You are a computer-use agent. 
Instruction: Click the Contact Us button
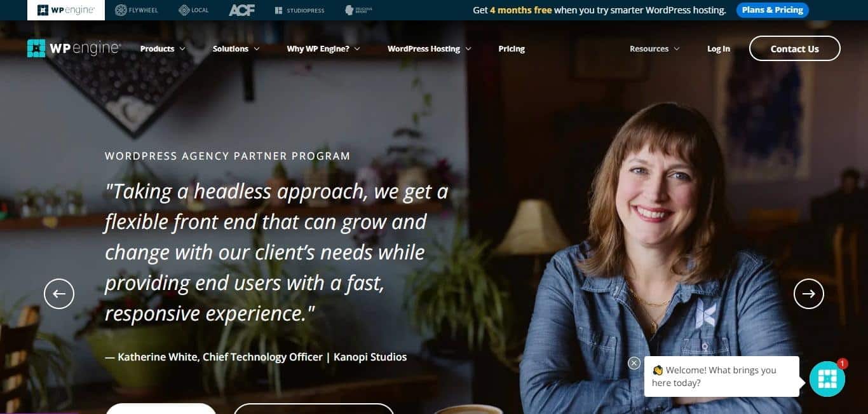pos(795,48)
